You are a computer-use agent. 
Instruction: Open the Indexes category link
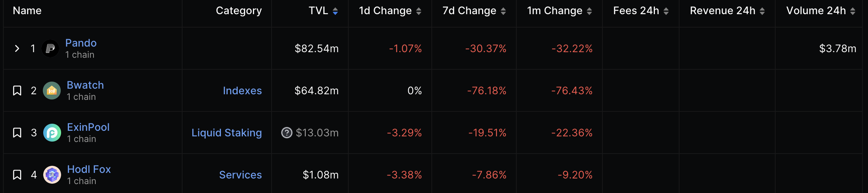pos(242,91)
